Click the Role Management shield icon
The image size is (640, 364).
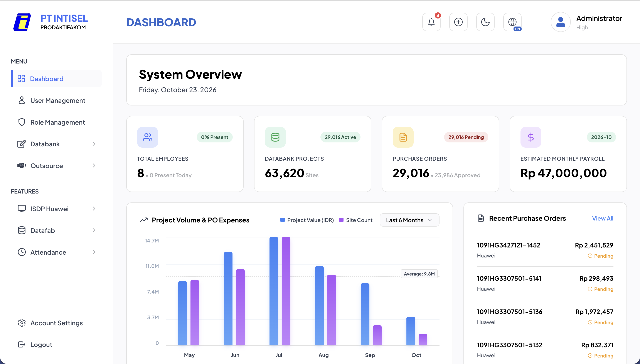(22, 122)
